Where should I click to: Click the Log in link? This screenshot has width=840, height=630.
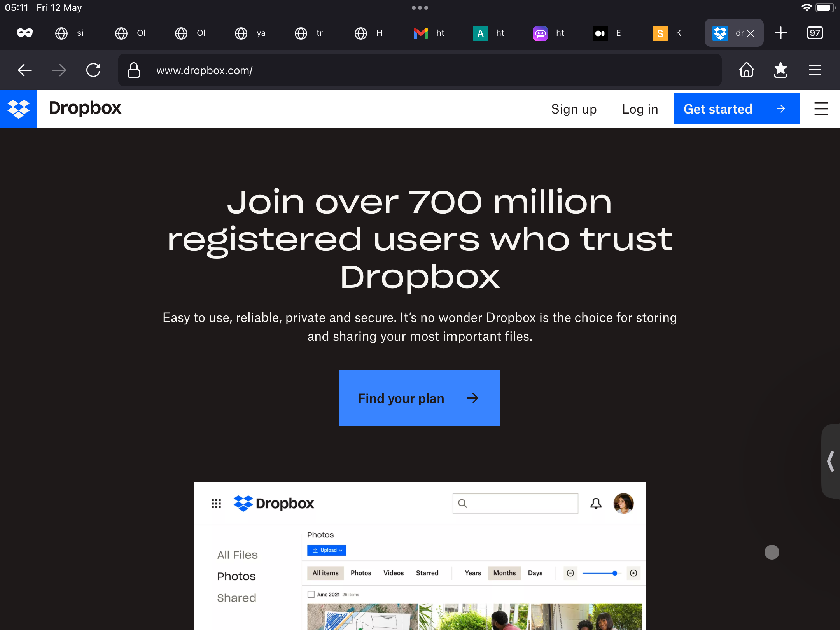[x=640, y=109]
